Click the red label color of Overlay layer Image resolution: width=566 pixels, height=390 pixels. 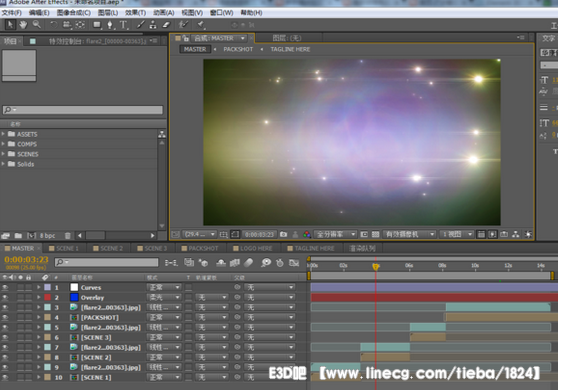point(47,298)
